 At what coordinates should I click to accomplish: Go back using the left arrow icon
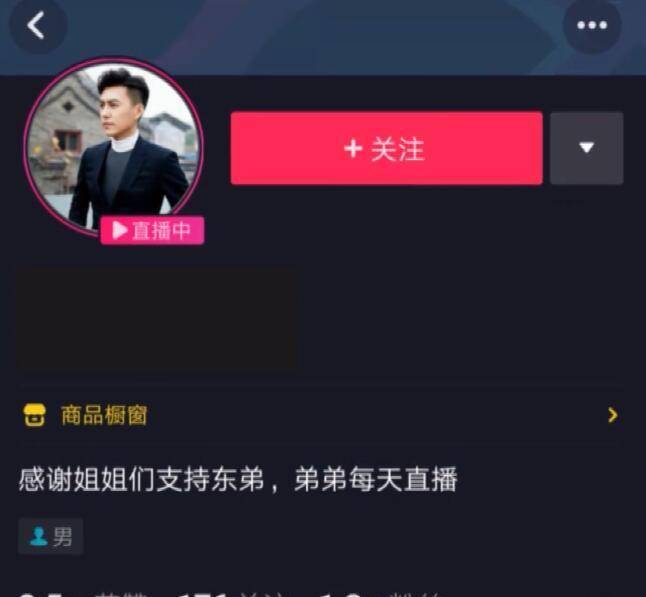(x=37, y=25)
